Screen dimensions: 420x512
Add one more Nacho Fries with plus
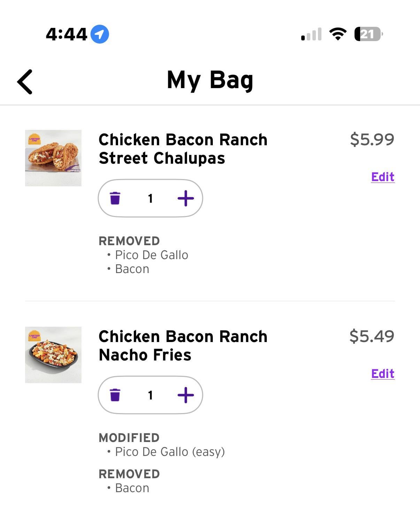tap(186, 395)
